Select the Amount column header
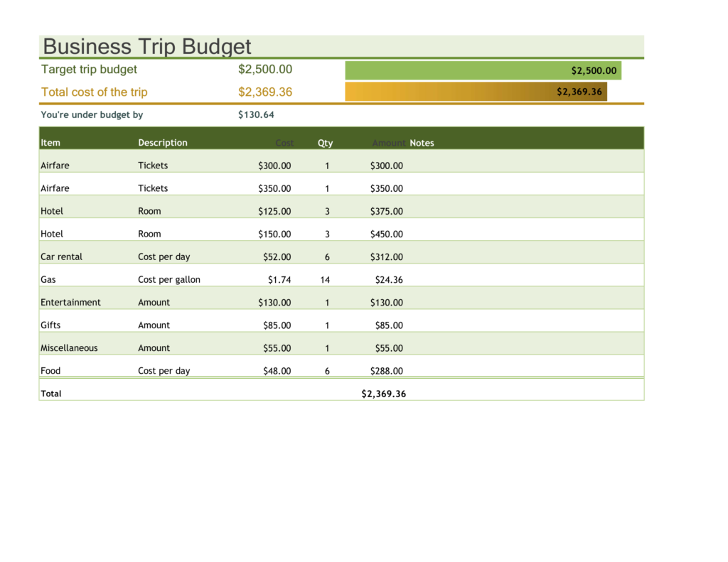This screenshot has width=728, height=562. (389, 142)
